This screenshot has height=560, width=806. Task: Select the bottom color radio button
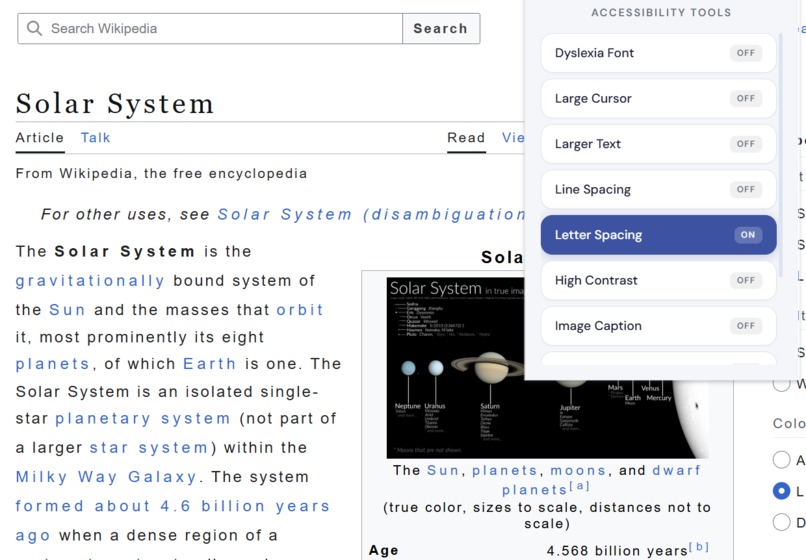pos(781,522)
